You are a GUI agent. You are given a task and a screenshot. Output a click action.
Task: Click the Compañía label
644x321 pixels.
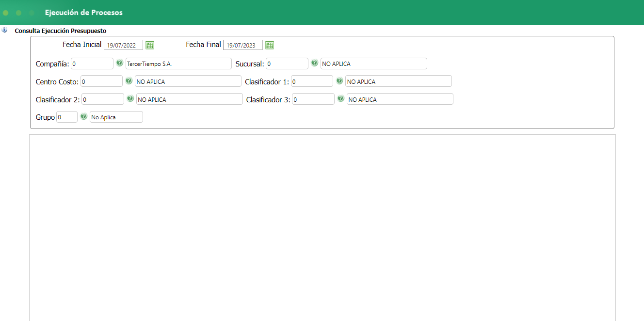tap(52, 64)
